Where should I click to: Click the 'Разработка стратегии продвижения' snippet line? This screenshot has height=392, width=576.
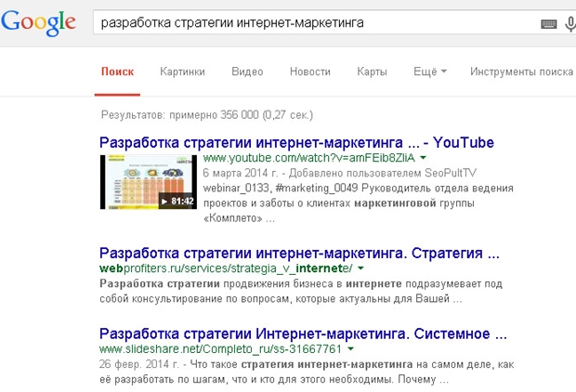pos(301,284)
